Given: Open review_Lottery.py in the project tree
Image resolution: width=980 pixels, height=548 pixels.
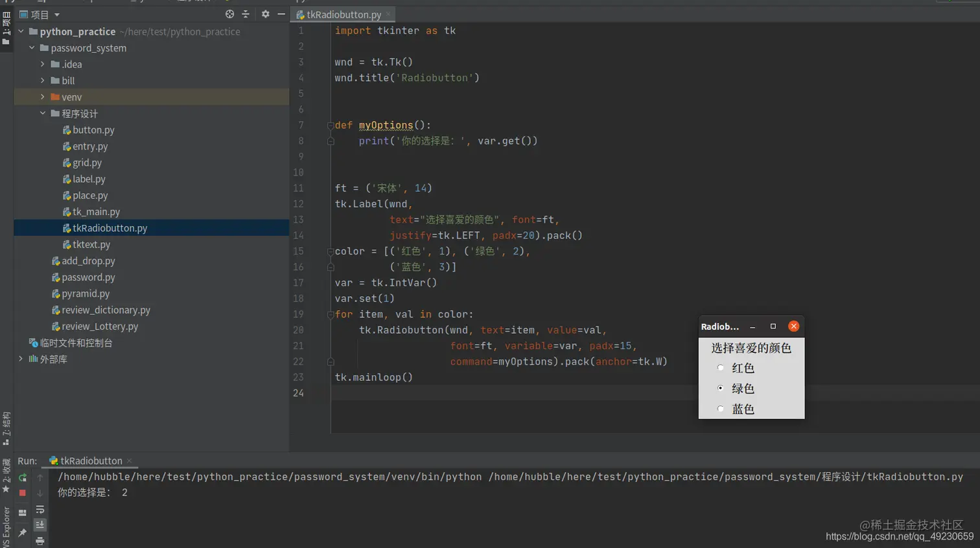Looking at the screenshot, I should [100, 326].
